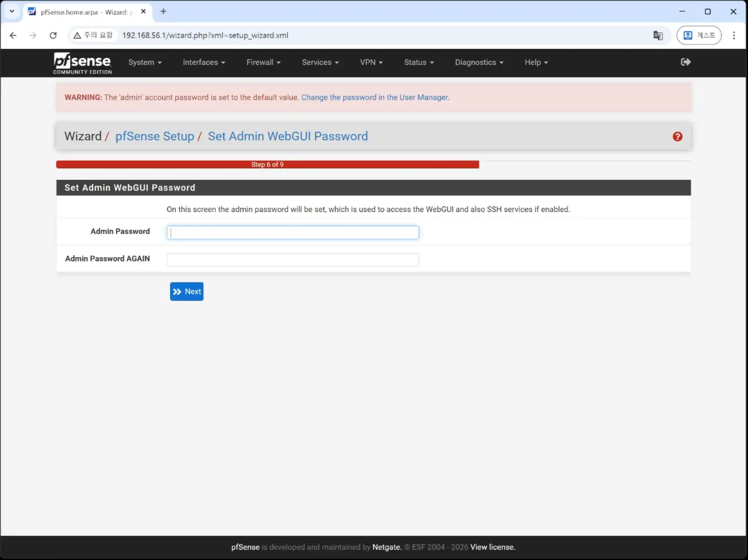Image resolution: width=748 pixels, height=560 pixels.
Task: Focus the Admin Password AGAIN field
Action: tap(293, 260)
